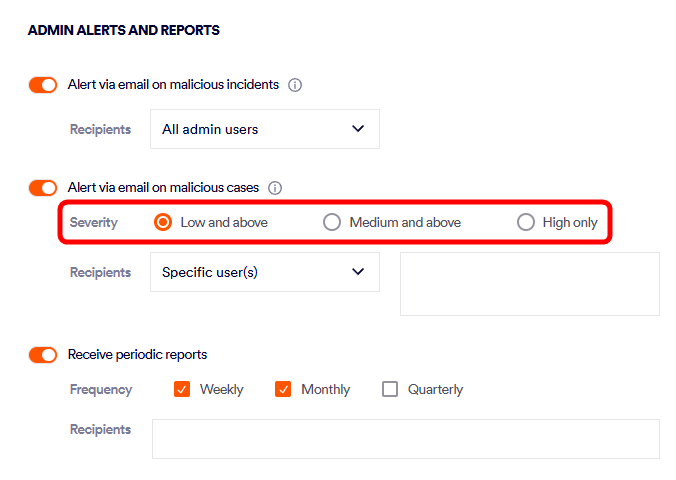Turn off email alerts on malicious cases

43,188
